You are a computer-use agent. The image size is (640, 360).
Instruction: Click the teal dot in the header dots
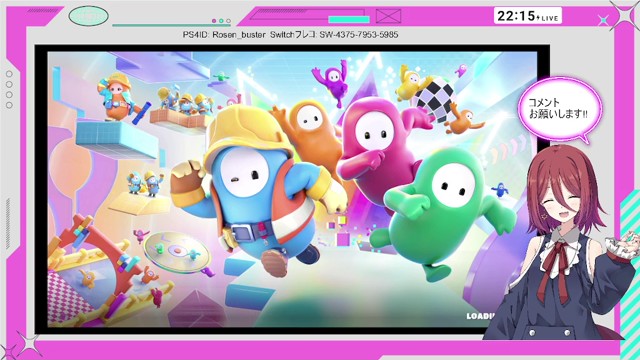click(221, 21)
